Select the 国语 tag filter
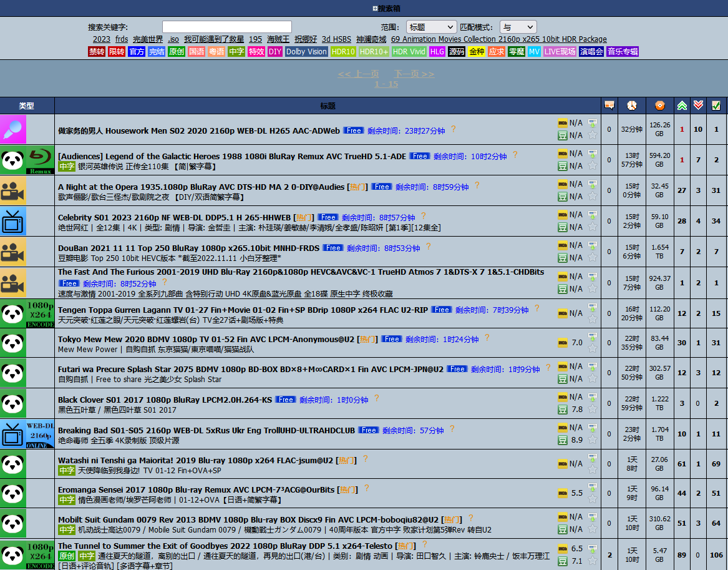This screenshot has height=570, width=728. [x=197, y=52]
